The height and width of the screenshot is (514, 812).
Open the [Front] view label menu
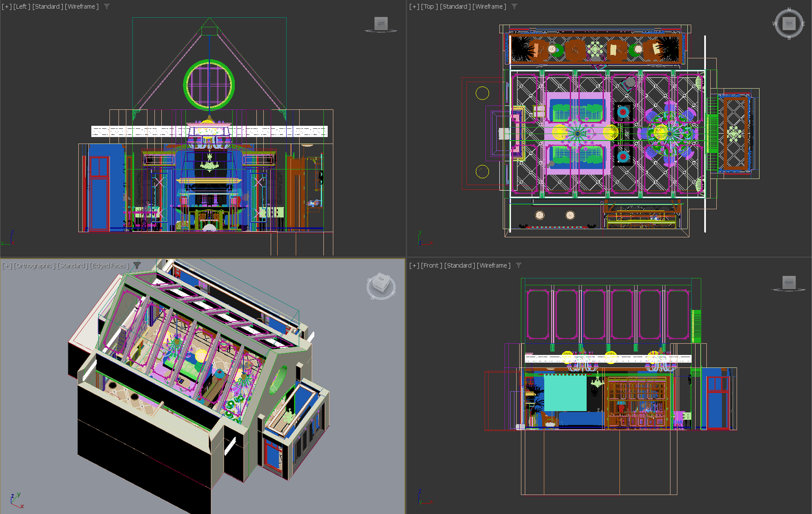click(432, 265)
